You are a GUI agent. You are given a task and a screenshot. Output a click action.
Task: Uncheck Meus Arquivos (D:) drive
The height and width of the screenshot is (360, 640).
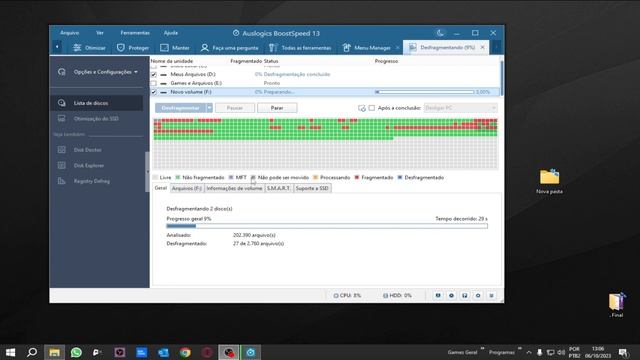click(x=154, y=74)
